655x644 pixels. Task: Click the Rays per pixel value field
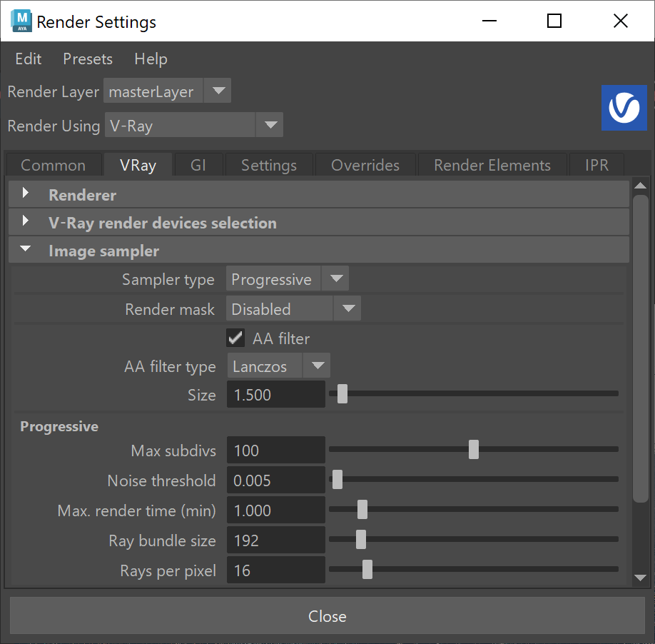(x=276, y=570)
